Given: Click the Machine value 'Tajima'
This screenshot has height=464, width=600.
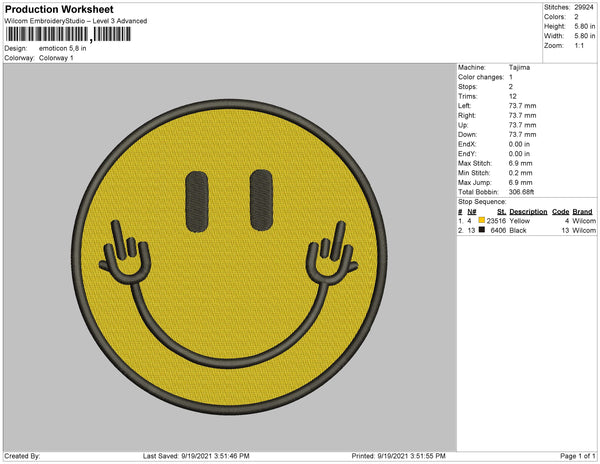Looking at the screenshot, I should click(519, 67).
